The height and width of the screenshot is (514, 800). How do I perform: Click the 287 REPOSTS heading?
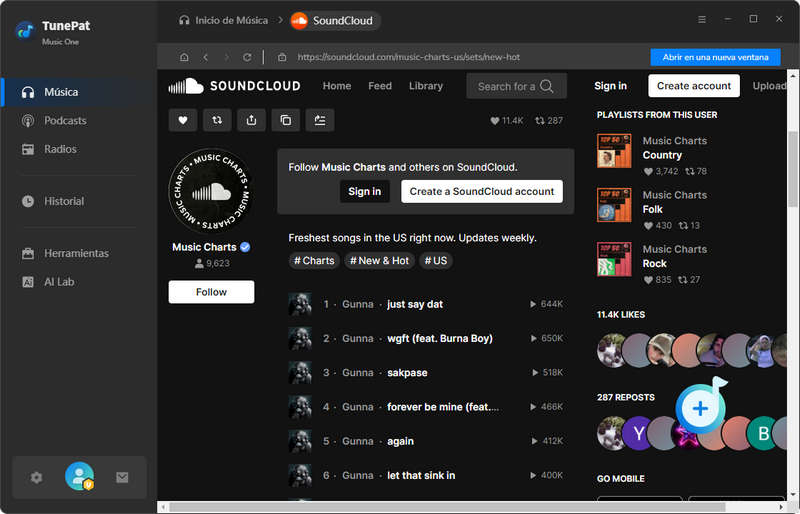pyautogui.click(x=626, y=397)
